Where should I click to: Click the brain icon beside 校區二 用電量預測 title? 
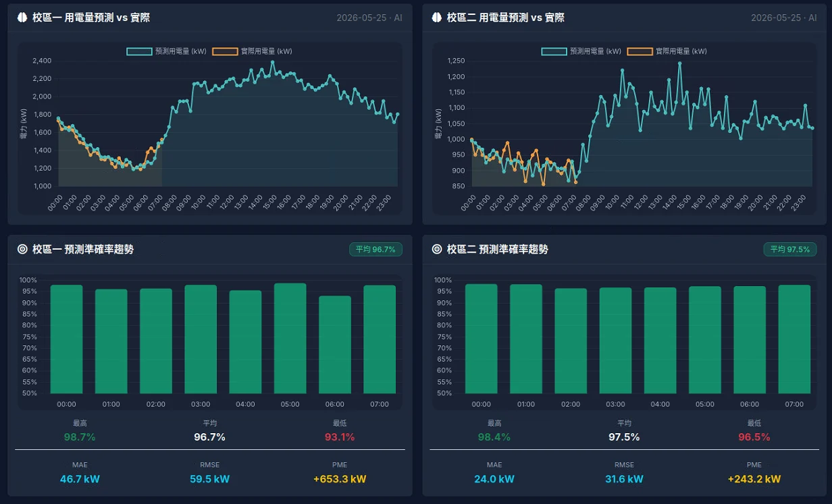click(437, 18)
